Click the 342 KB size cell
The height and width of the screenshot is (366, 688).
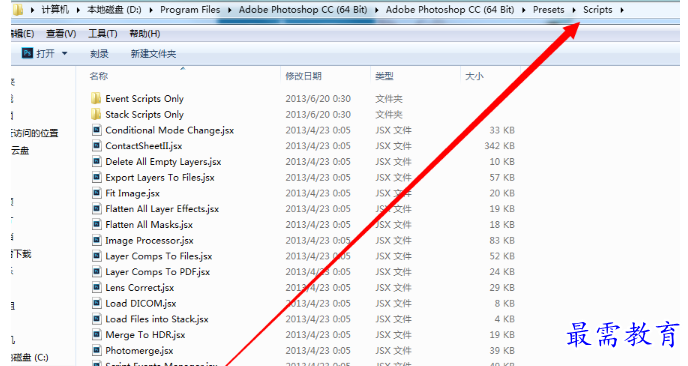[499, 146]
